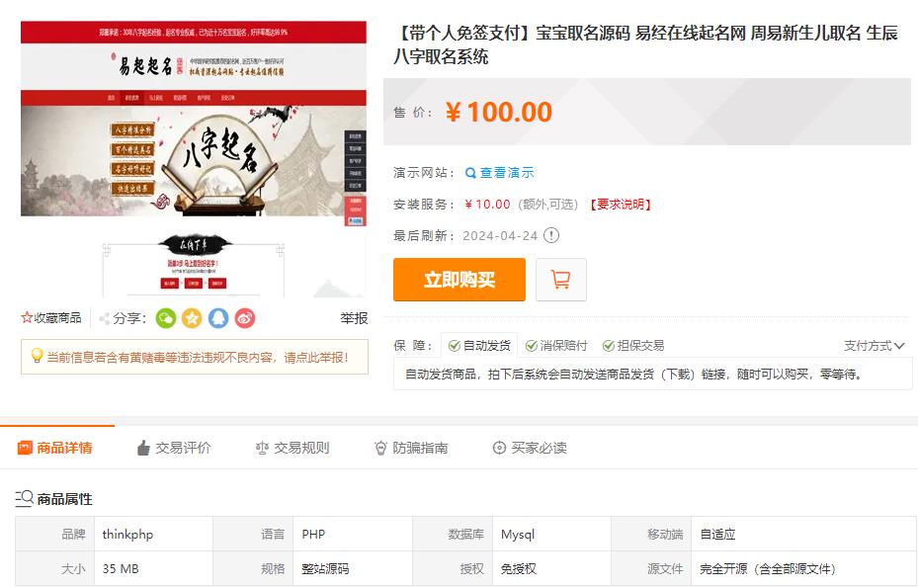Viewport: 918px width, 588px height.
Task: Select the 担保交易 guarantee option
Action: pos(633,346)
